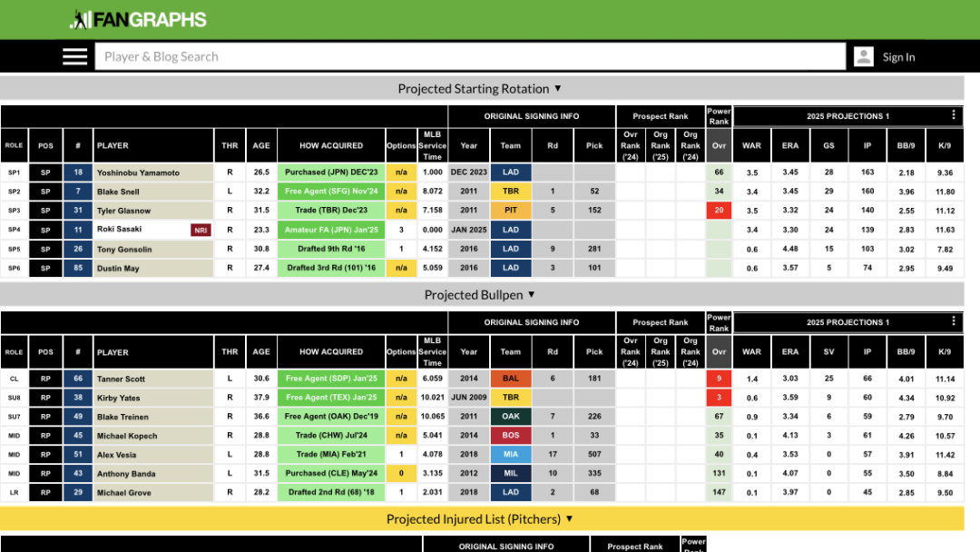980x552 pixels.
Task: Collapse the Projected Bullpen section
Action: point(480,295)
